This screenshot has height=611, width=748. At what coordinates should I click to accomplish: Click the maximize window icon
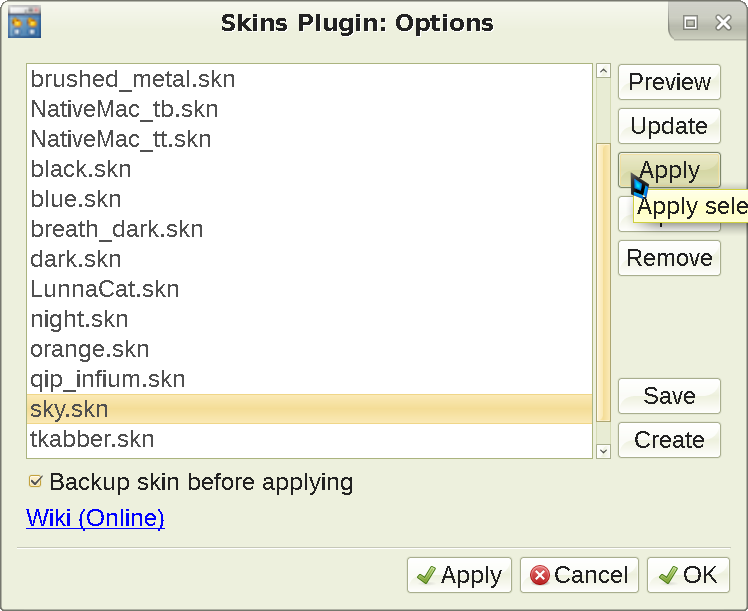click(690, 22)
